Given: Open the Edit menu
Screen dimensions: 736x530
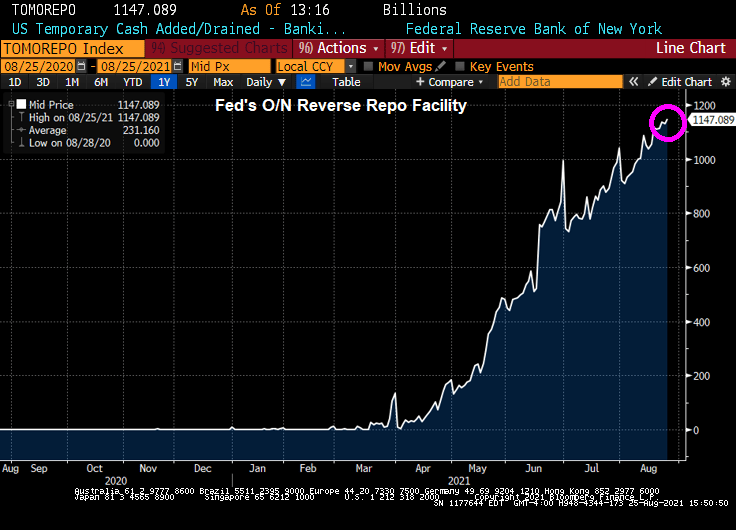Looking at the screenshot, I should [x=419, y=48].
